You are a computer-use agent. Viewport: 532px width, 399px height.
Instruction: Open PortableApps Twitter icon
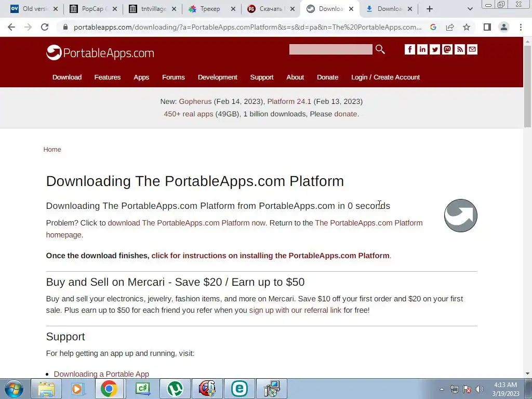coord(435,49)
